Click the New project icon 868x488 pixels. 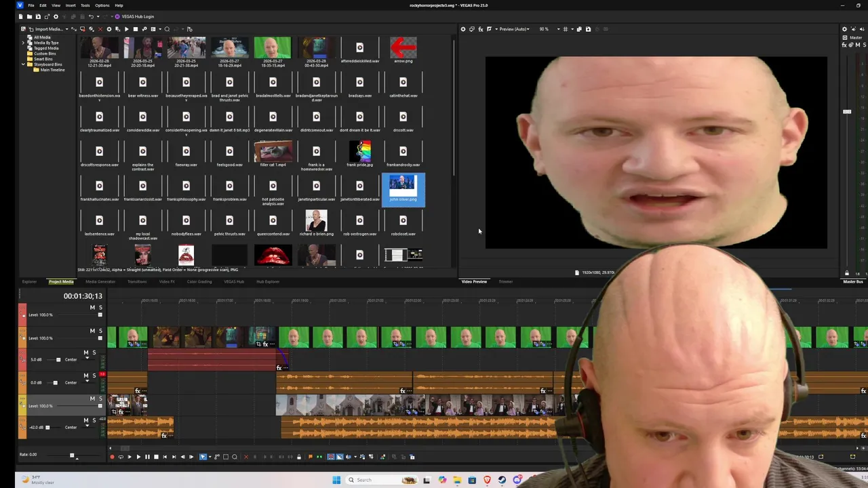pos(21,16)
